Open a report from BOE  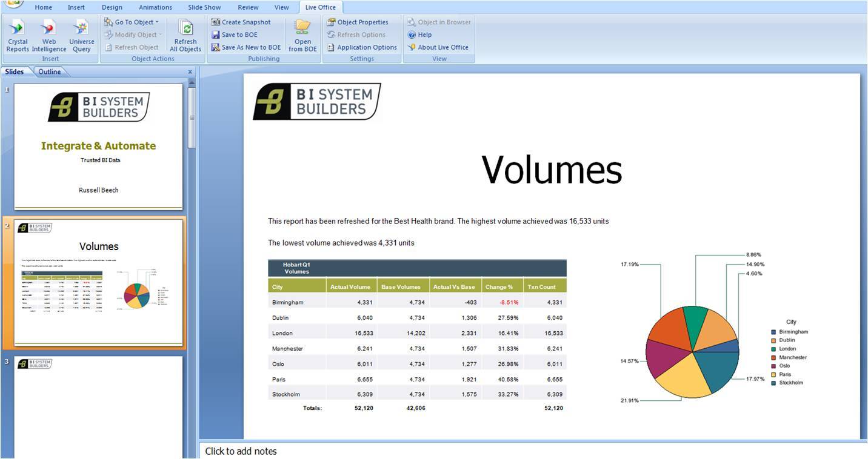[x=302, y=35]
